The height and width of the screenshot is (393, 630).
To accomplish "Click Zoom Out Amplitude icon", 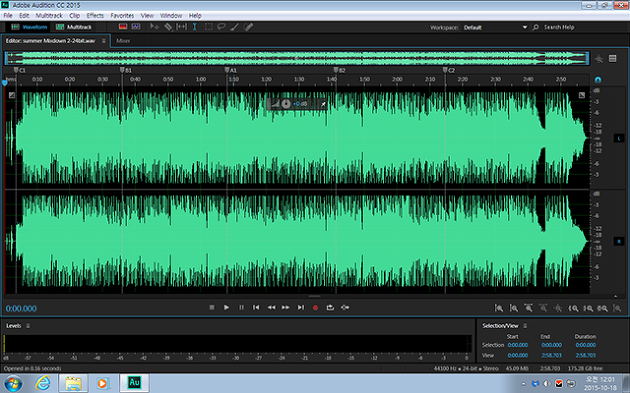I will pyautogui.click(x=513, y=308).
